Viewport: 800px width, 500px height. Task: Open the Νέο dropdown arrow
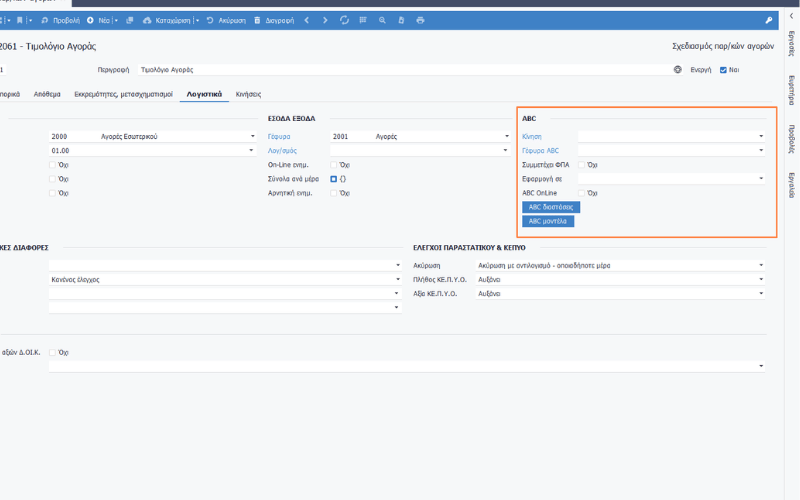(x=116, y=20)
